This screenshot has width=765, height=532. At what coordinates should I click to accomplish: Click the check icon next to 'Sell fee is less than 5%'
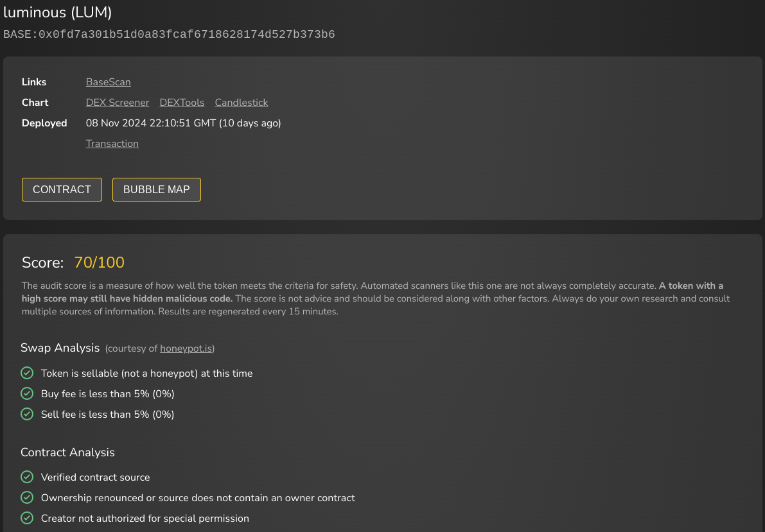[28, 414]
